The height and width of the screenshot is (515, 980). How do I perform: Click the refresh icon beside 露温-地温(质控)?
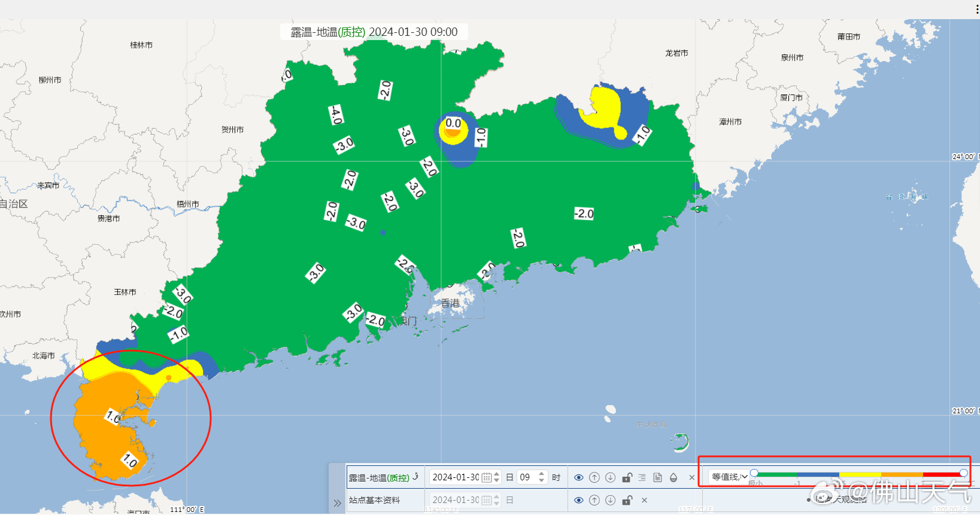pos(415,477)
